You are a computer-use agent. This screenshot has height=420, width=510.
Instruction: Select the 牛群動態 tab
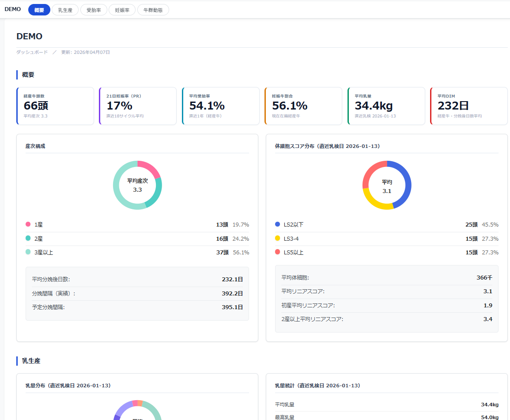[153, 10]
